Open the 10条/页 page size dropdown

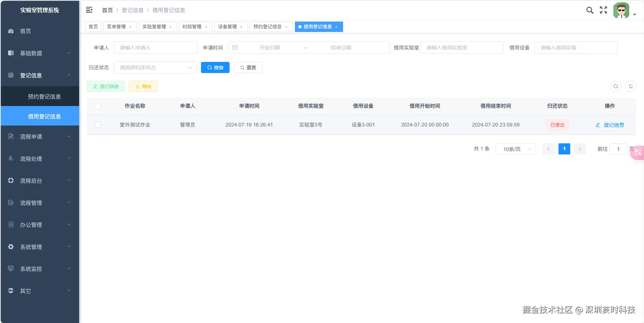(x=515, y=149)
